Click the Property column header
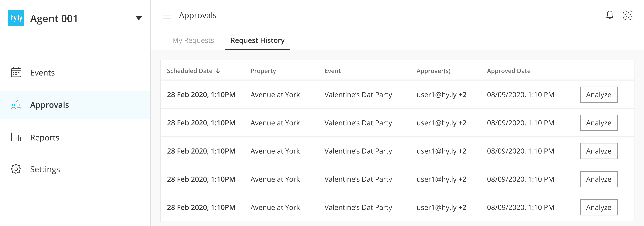The width and height of the screenshot is (644, 226). (x=263, y=71)
